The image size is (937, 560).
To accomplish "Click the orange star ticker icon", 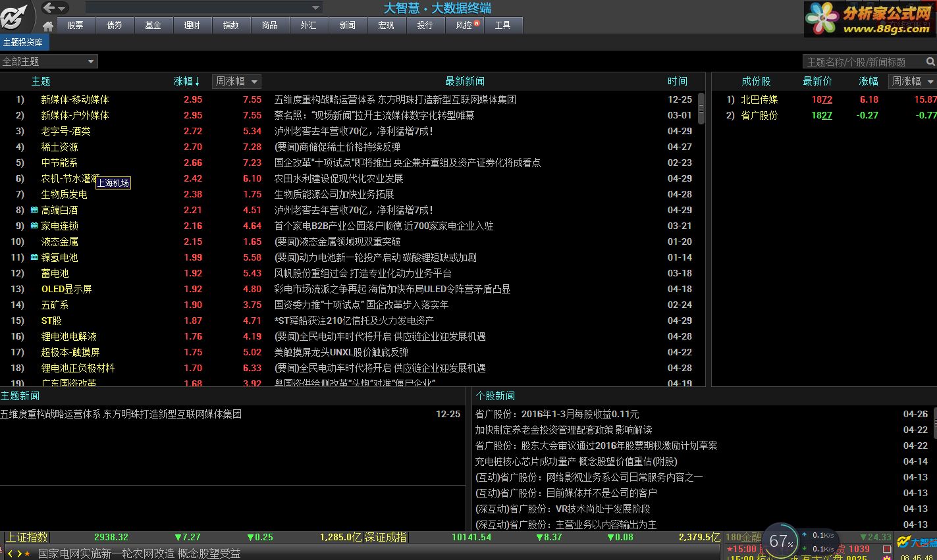I will pyautogui.click(x=28, y=553).
